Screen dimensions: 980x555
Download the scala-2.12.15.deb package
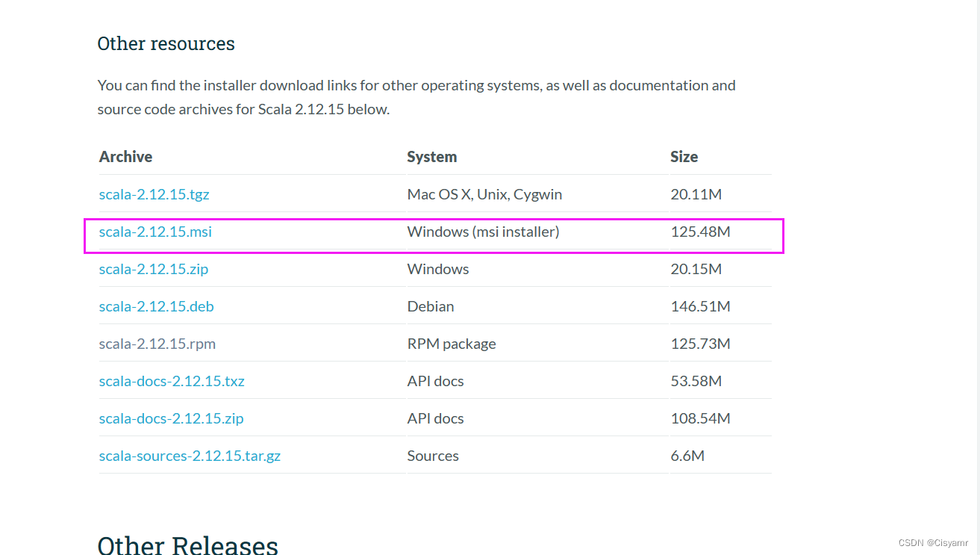point(156,306)
